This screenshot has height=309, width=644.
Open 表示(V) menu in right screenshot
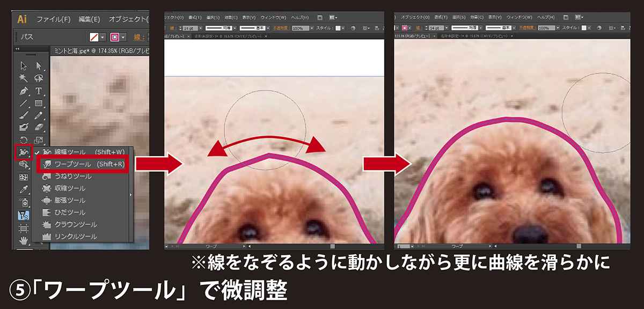tap(495, 17)
